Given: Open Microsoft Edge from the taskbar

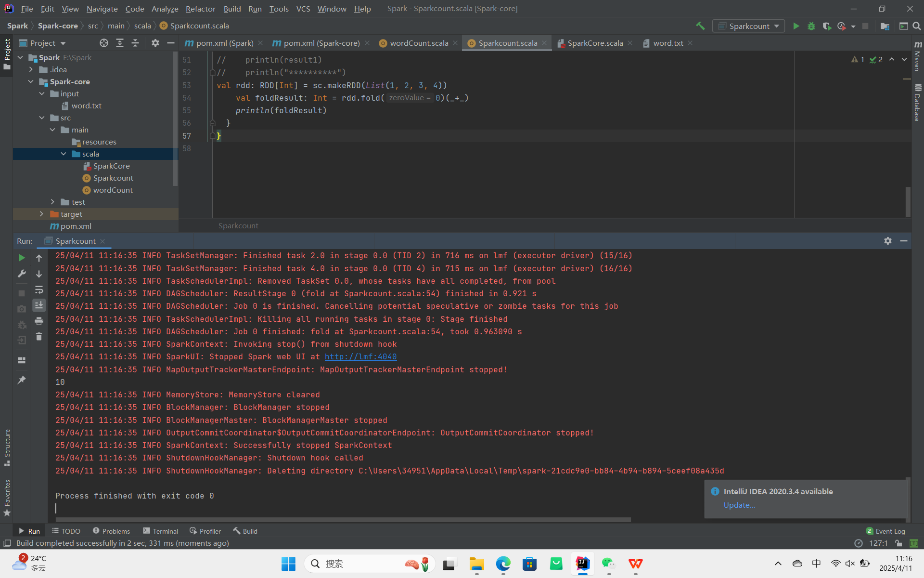Looking at the screenshot, I should coord(503,564).
